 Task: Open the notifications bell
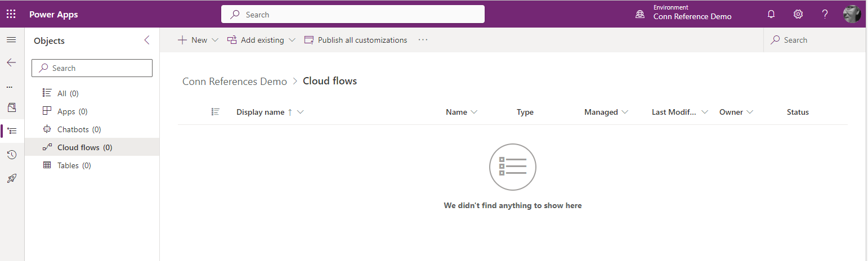click(771, 15)
